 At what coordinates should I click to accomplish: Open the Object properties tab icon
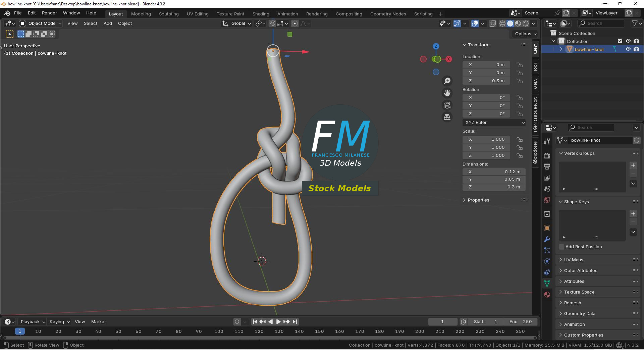pos(547,228)
